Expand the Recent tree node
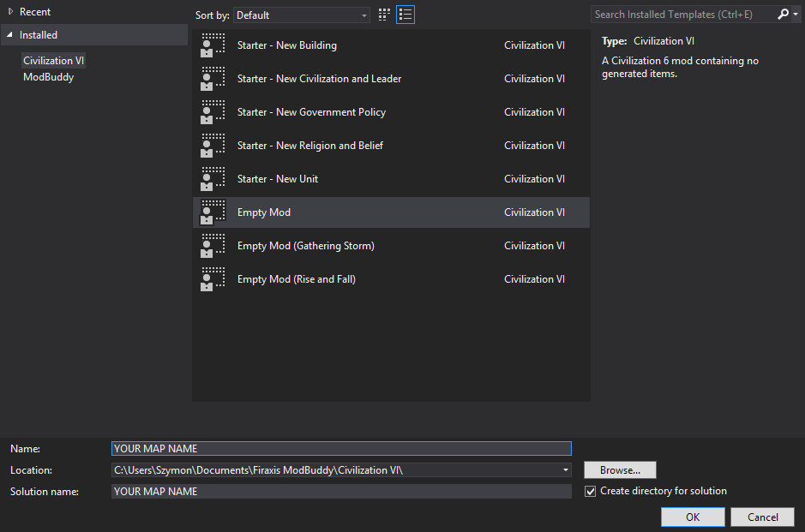 point(10,11)
